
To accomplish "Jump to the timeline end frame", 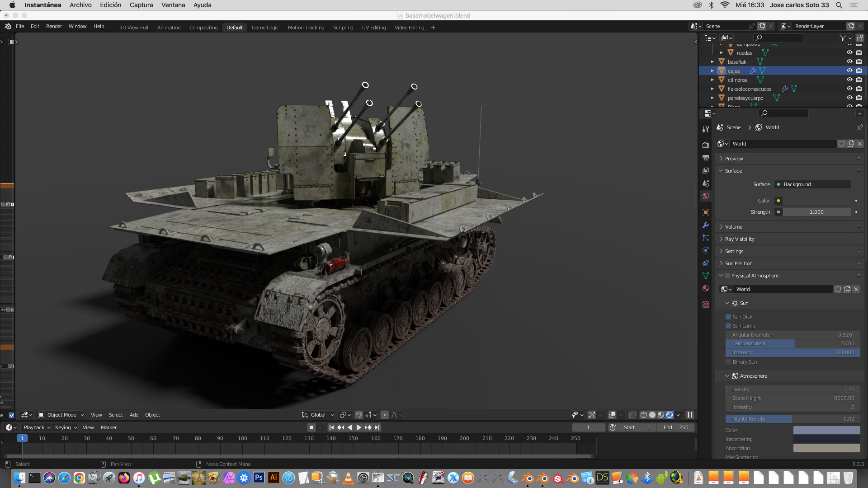I will (x=377, y=427).
